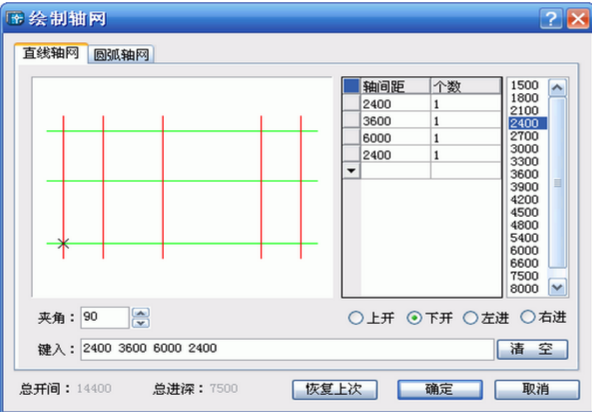Click the 绘制轴网 title bar app icon

click(15, 18)
